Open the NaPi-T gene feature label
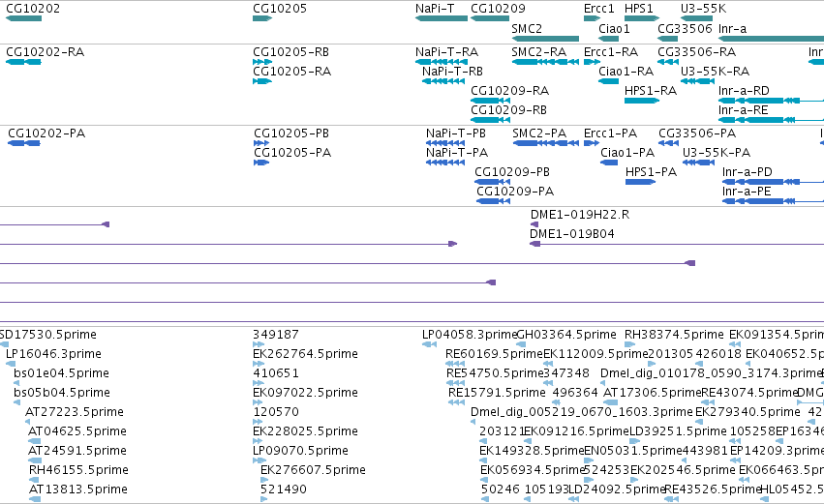824x504 pixels. click(x=435, y=9)
